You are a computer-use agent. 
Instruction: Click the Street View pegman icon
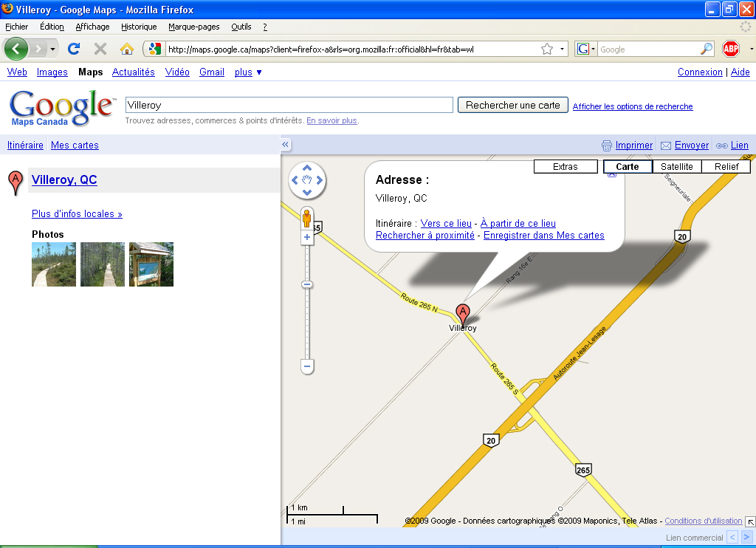coord(306,219)
